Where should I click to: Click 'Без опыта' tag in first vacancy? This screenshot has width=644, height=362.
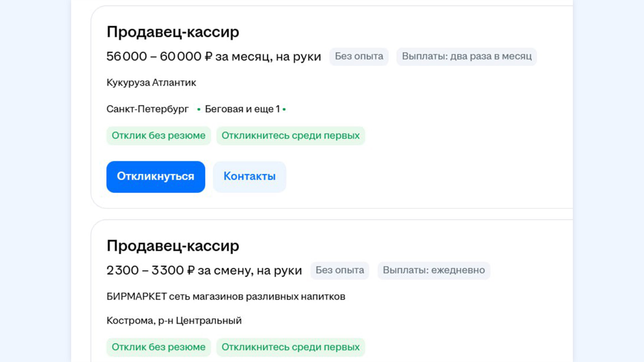coord(359,57)
